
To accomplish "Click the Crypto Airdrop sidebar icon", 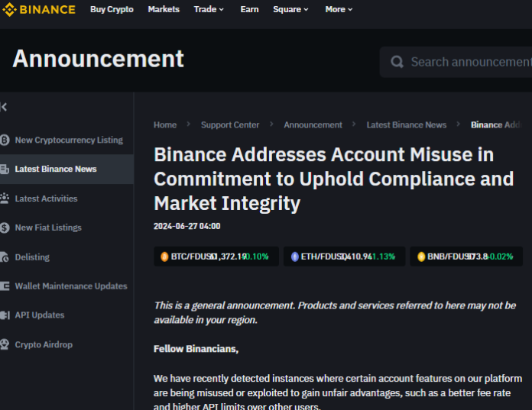I will (x=5, y=345).
